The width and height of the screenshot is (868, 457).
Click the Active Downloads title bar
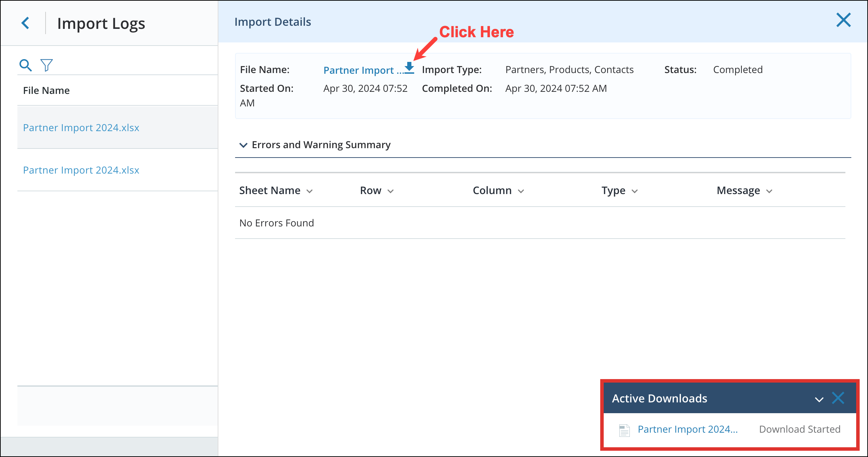[x=730, y=398]
